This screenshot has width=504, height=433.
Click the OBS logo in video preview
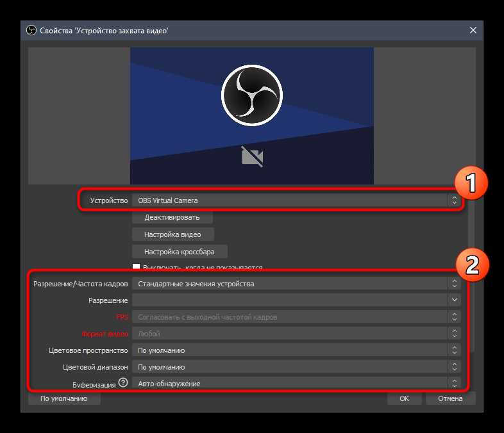coord(251,95)
